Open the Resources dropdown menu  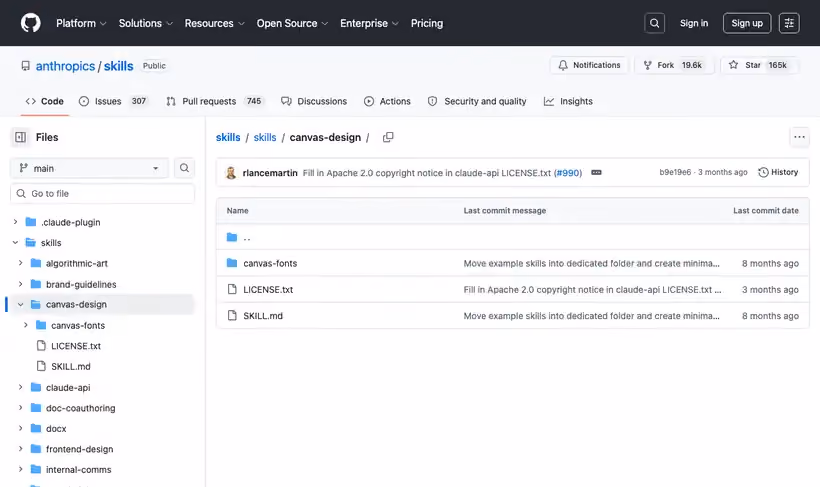pyautogui.click(x=214, y=23)
